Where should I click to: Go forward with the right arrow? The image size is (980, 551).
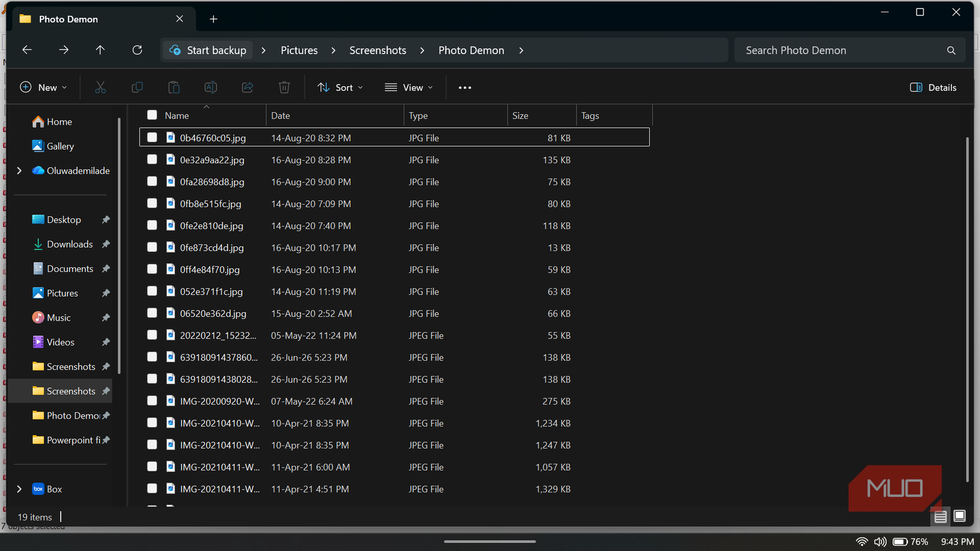click(x=64, y=50)
